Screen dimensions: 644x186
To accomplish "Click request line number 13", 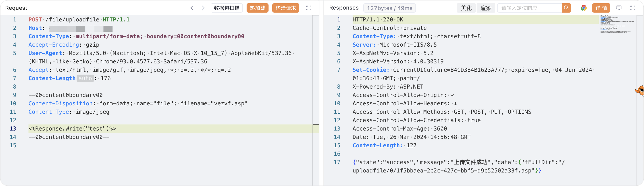I will (x=13, y=129).
